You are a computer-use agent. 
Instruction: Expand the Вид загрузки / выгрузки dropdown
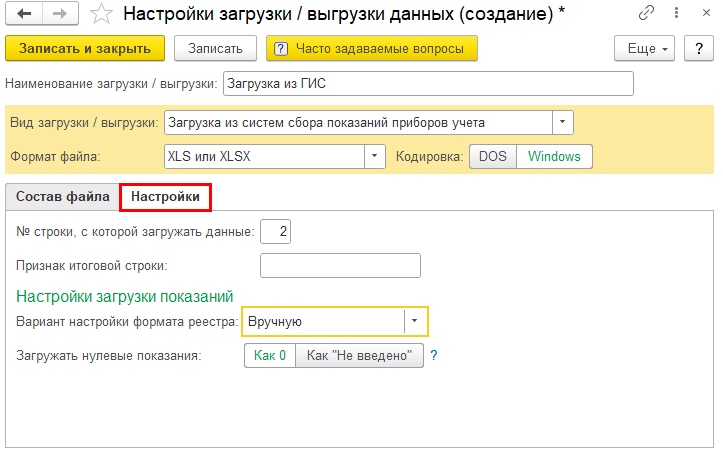(563, 122)
